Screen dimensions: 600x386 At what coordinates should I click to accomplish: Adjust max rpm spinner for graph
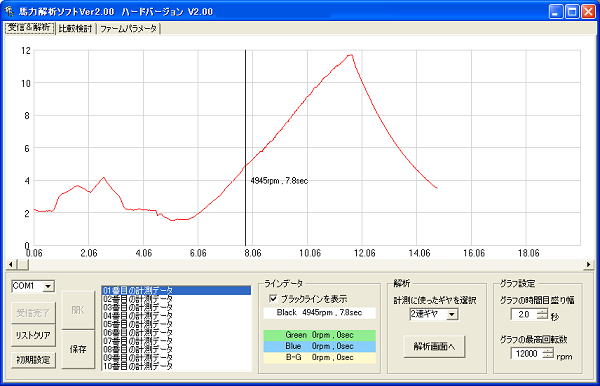[x=548, y=353]
